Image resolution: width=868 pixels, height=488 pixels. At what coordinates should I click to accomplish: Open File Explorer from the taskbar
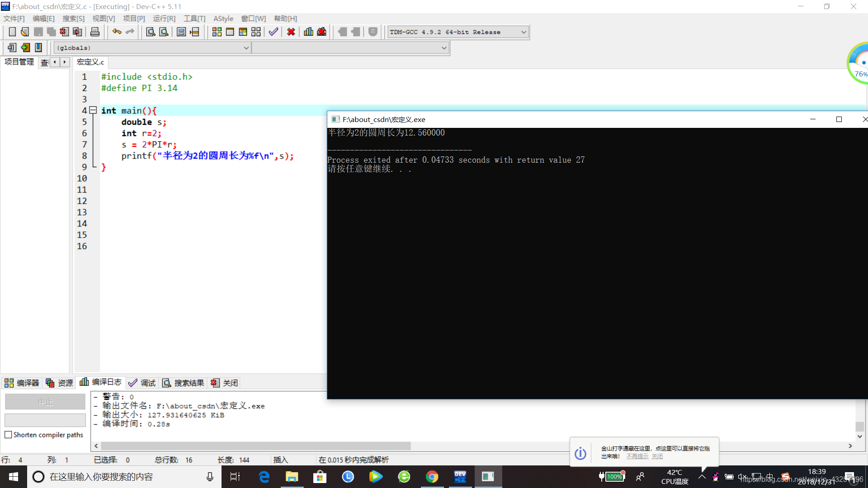tap(292, 477)
